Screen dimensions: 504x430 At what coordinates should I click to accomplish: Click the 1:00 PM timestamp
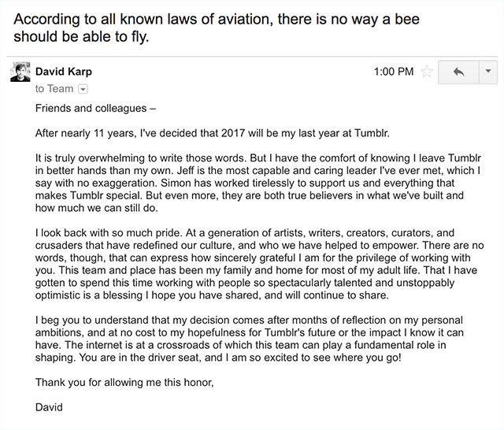(x=394, y=72)
